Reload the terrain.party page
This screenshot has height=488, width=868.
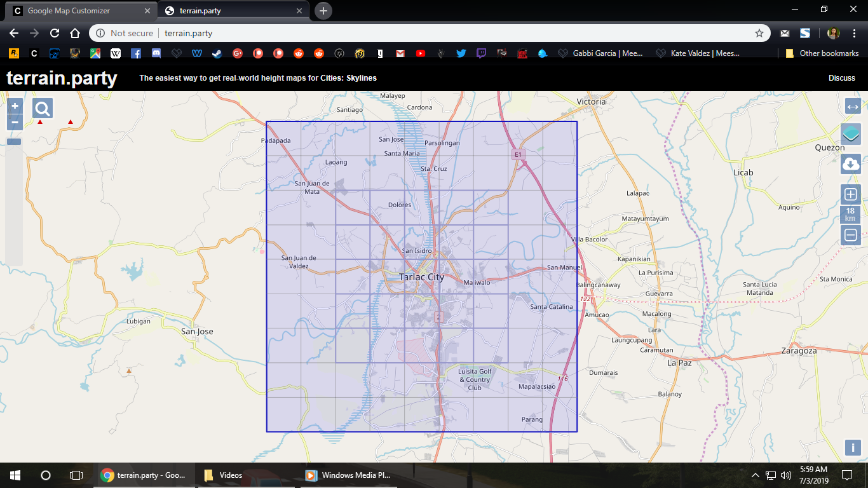coord(55,33)
